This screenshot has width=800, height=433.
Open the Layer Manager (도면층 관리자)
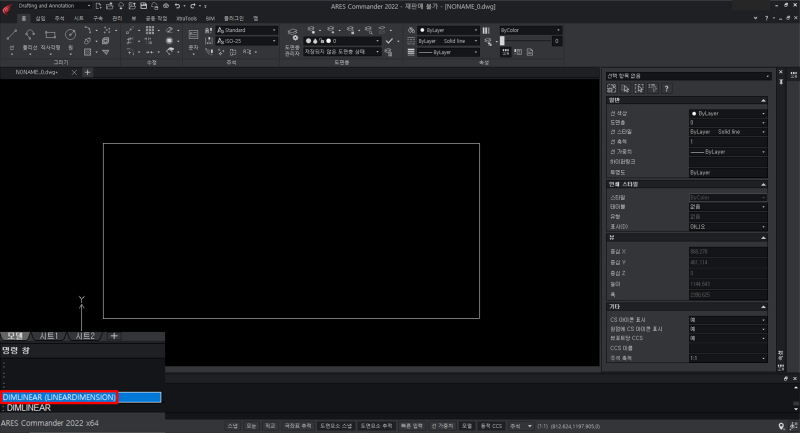pos(292,42)
